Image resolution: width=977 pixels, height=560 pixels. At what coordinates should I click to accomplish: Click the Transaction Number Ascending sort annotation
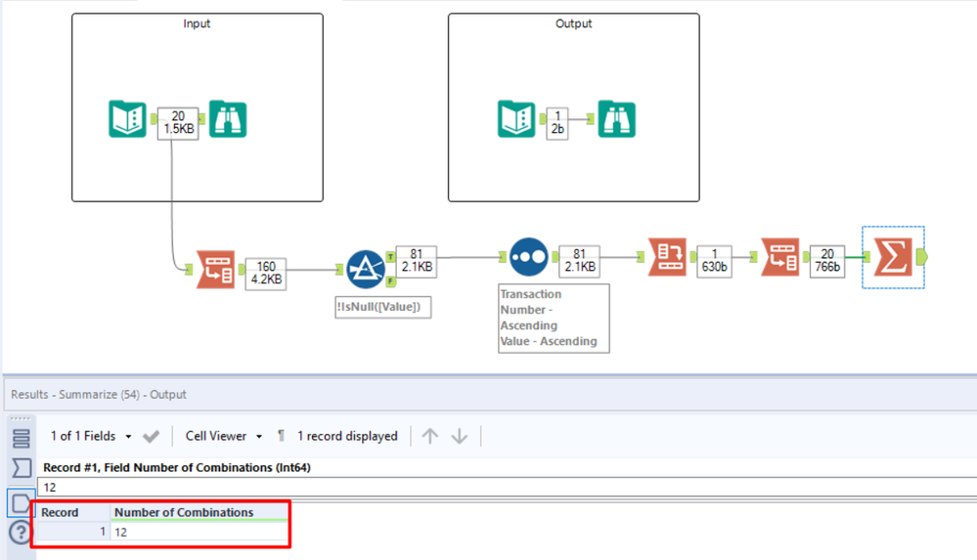tap(554, 319)
